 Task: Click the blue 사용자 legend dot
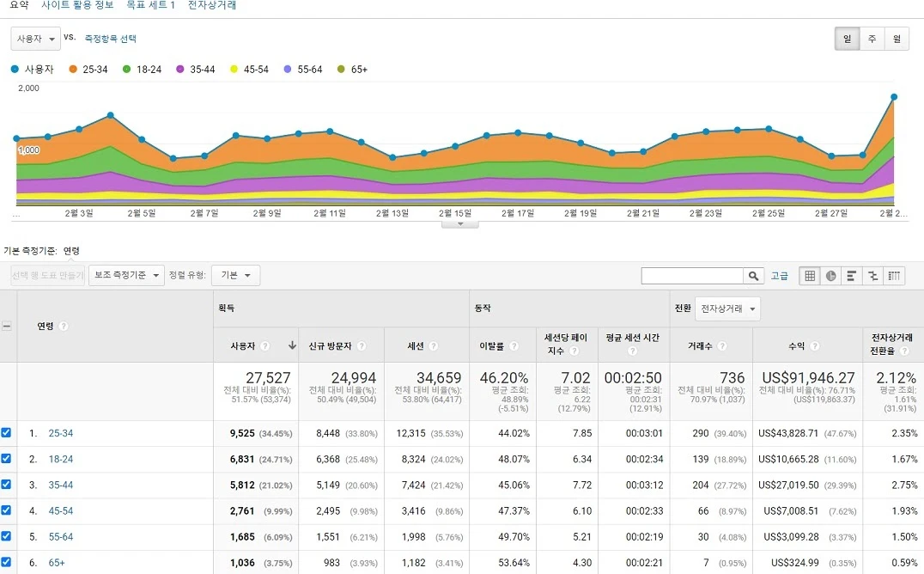pos(15,69)
